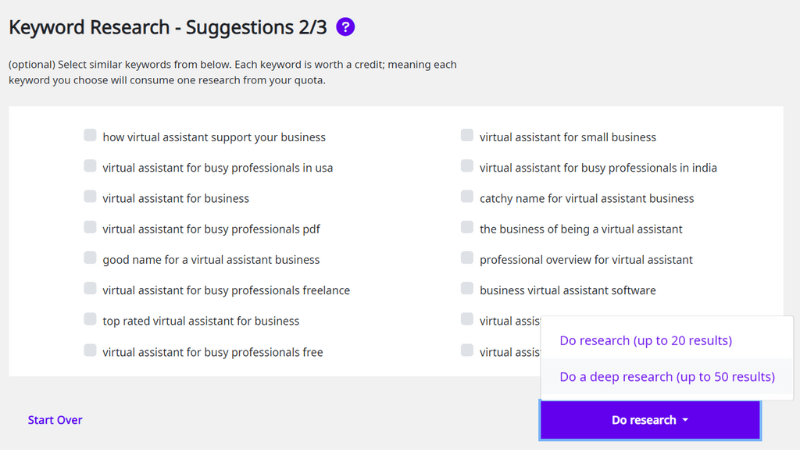Enable professional overview for virtual assistant checkbox
The image size is (800, 450).
point(467,258)
